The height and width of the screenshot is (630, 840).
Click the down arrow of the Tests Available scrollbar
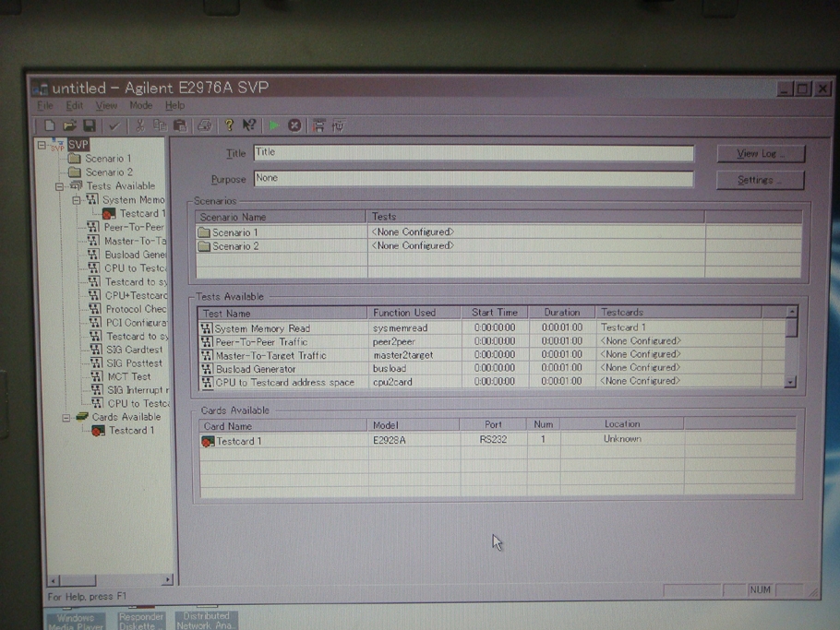coord(790,382)
